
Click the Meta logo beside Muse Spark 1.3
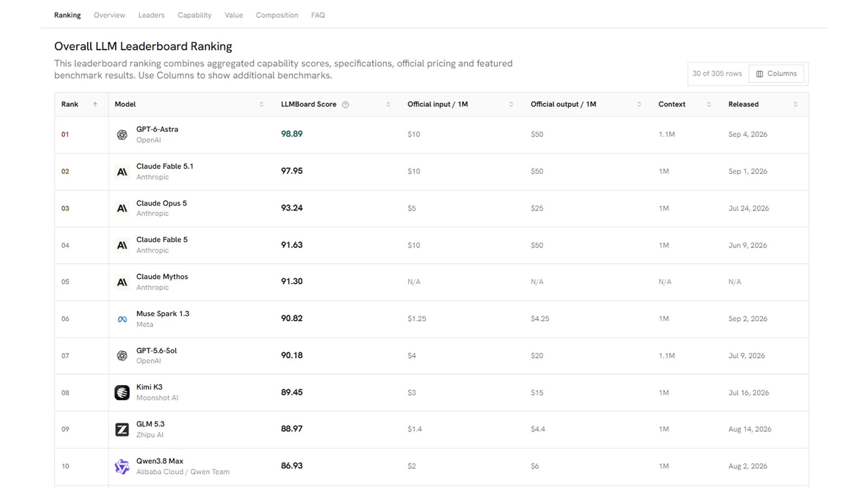tap(122, 319)
